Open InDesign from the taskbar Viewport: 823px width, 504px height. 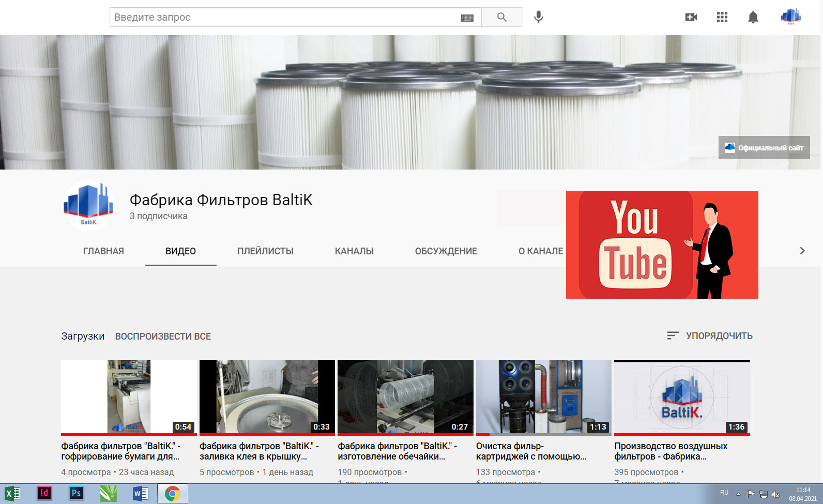click(44, 493)
